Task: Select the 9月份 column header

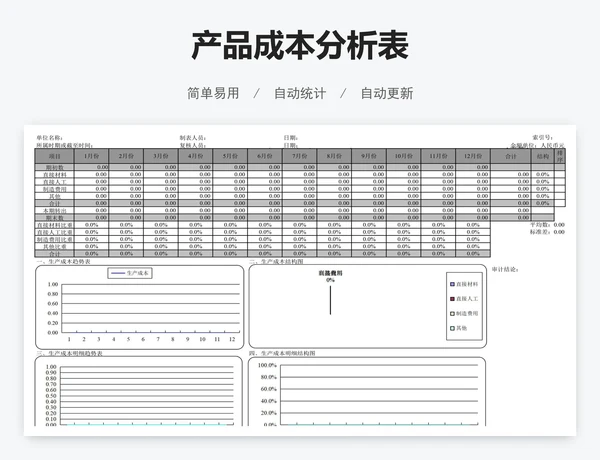Action: click(x=369, y=156)
